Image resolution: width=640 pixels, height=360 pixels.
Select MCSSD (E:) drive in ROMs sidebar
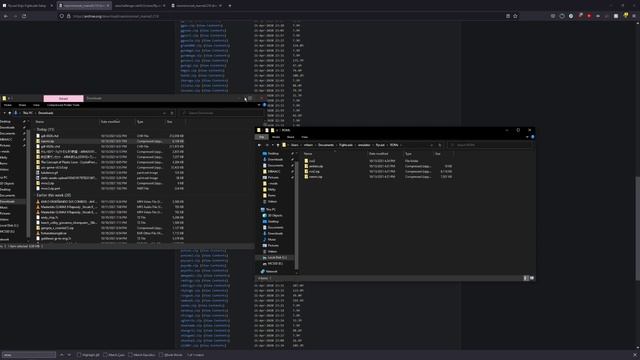tap(275, 264)
